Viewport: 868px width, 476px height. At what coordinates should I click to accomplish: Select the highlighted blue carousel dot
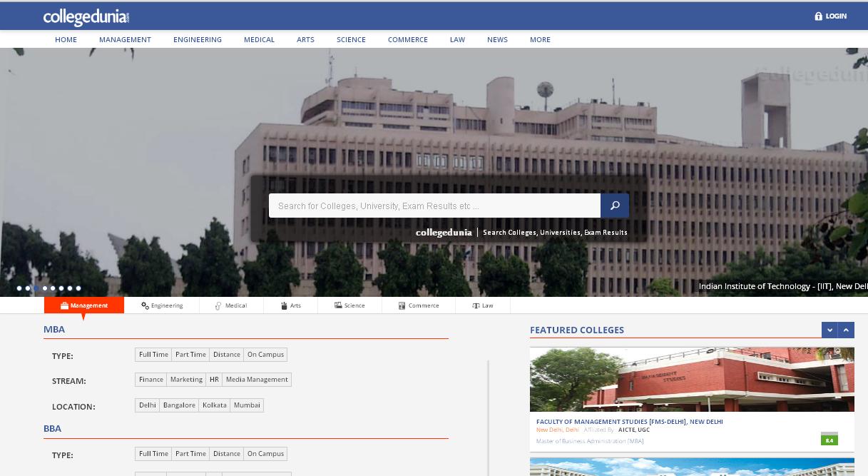pos(36,288)
